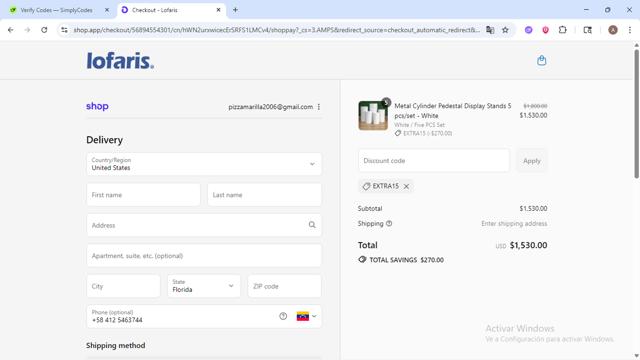Remove the EXTRA15 discount code
The width and height of the screenshot is (640, 360).
406,186
